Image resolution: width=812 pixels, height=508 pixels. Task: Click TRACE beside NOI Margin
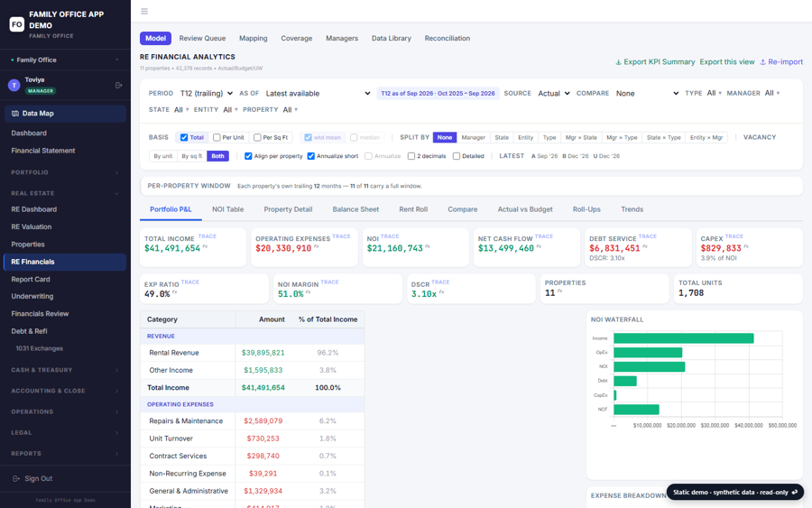point(329,282)
